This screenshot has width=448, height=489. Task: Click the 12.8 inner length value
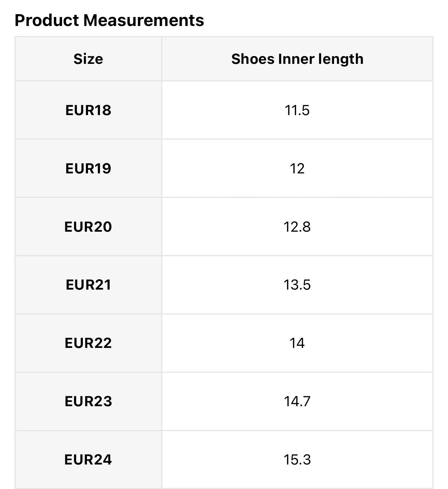[x=297, y=227]
